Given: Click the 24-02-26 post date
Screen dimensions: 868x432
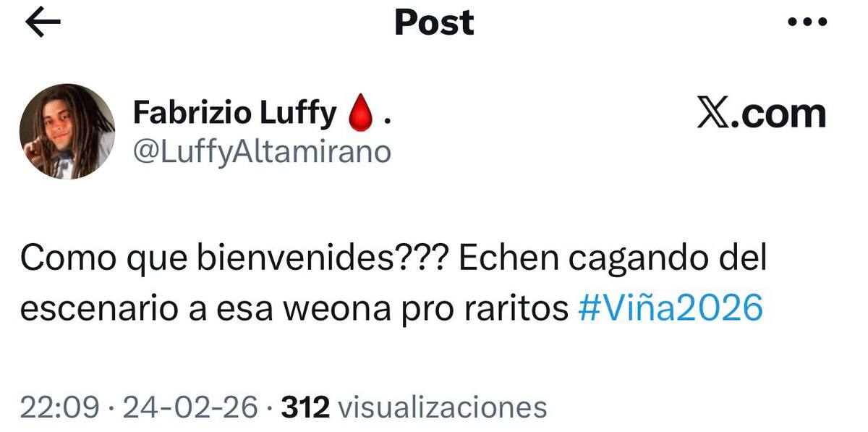Looking at the screenshot, I should tap(190, 407).
